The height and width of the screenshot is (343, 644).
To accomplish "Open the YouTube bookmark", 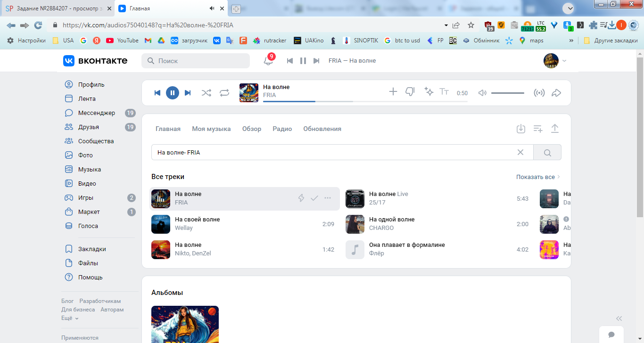I will (x=123, y=41).
